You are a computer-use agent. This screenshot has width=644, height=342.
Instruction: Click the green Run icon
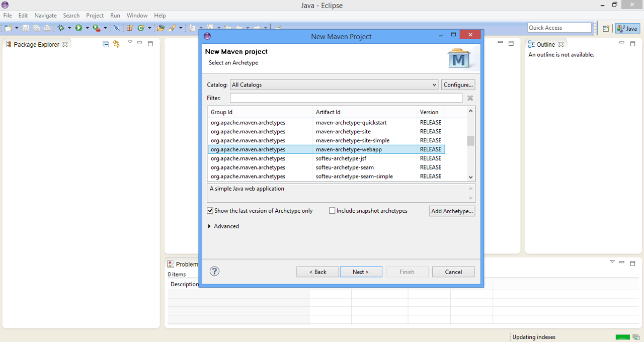[x=78, y=28]
